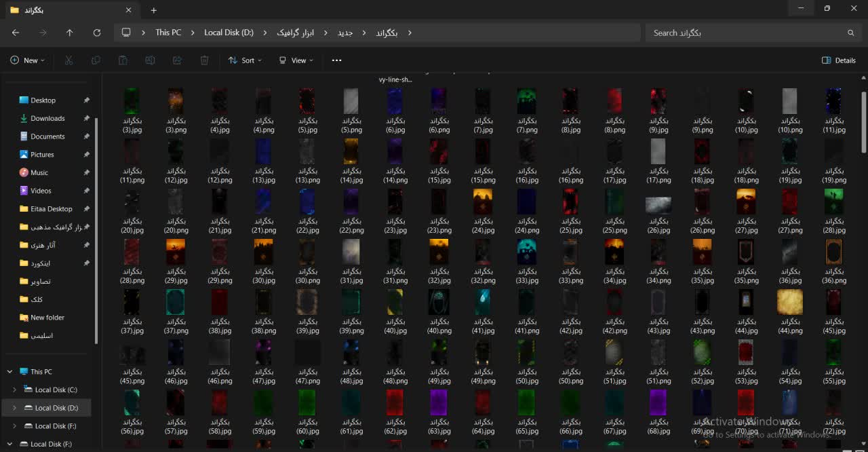Click the Paste clipboard icon

click(x=123, y=60)
